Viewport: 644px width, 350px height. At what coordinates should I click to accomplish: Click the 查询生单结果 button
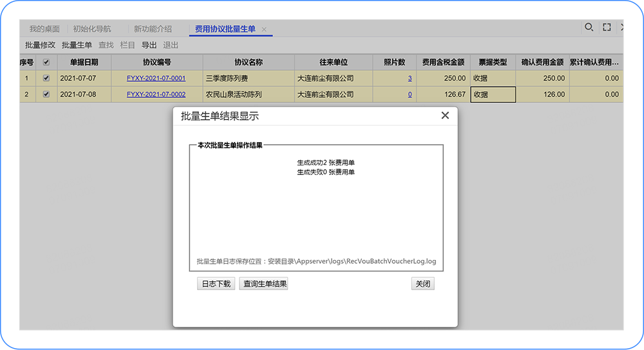click(x=263, y=284)
